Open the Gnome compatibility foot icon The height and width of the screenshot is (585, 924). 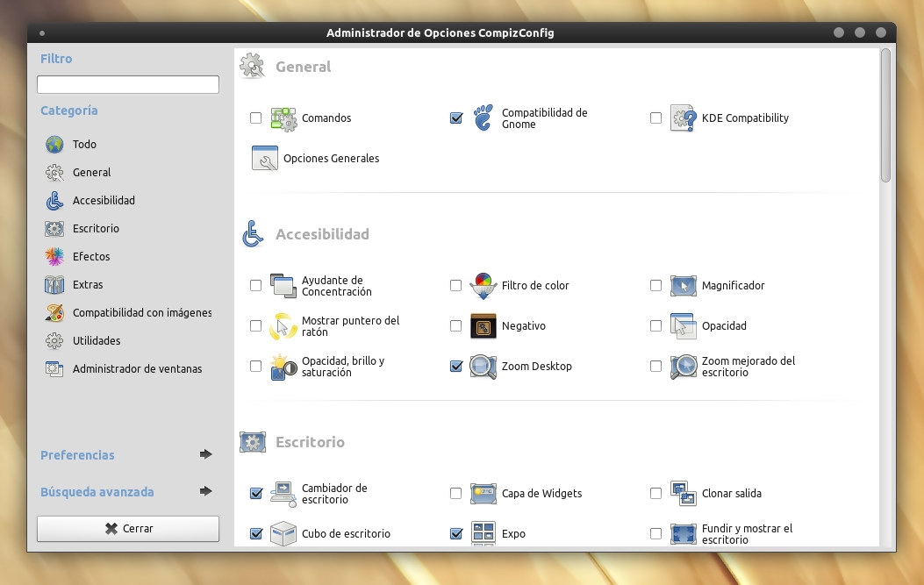coord(483,118)
